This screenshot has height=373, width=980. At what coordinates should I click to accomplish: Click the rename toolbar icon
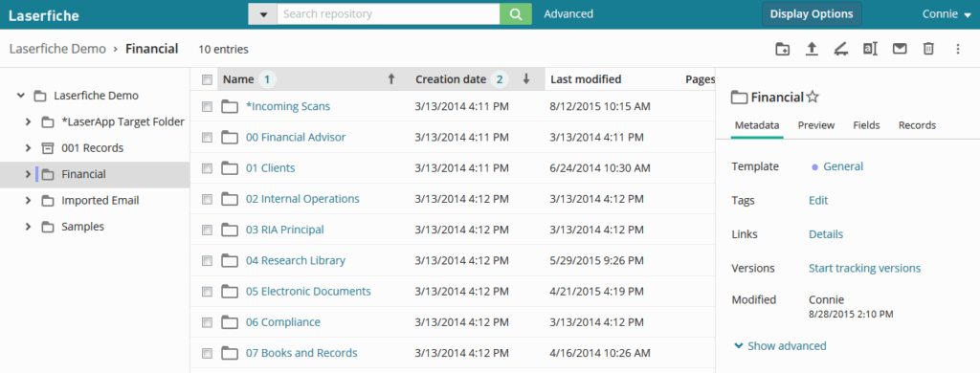tap(870, 49)
